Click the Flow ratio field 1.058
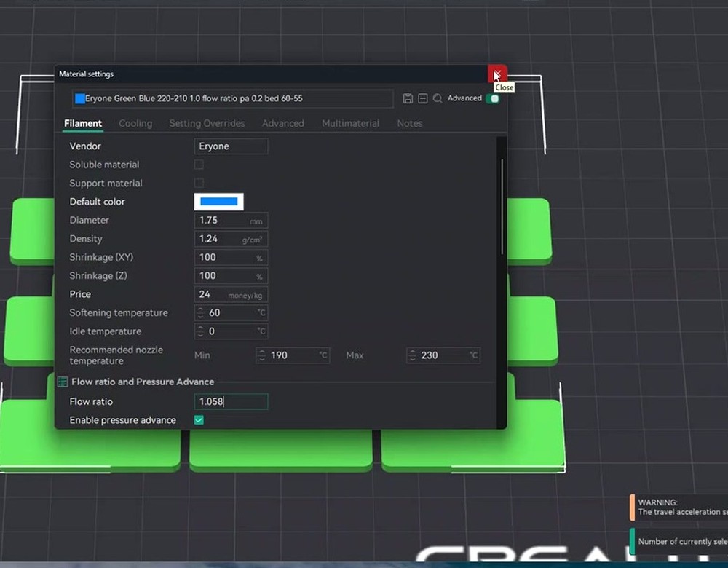This screenshot has height=568, width=728. [x=231, y=401]
